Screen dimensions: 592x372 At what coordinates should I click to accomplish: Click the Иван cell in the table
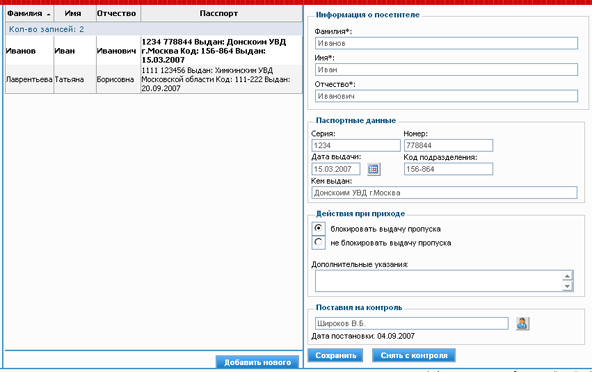point(75,51)
